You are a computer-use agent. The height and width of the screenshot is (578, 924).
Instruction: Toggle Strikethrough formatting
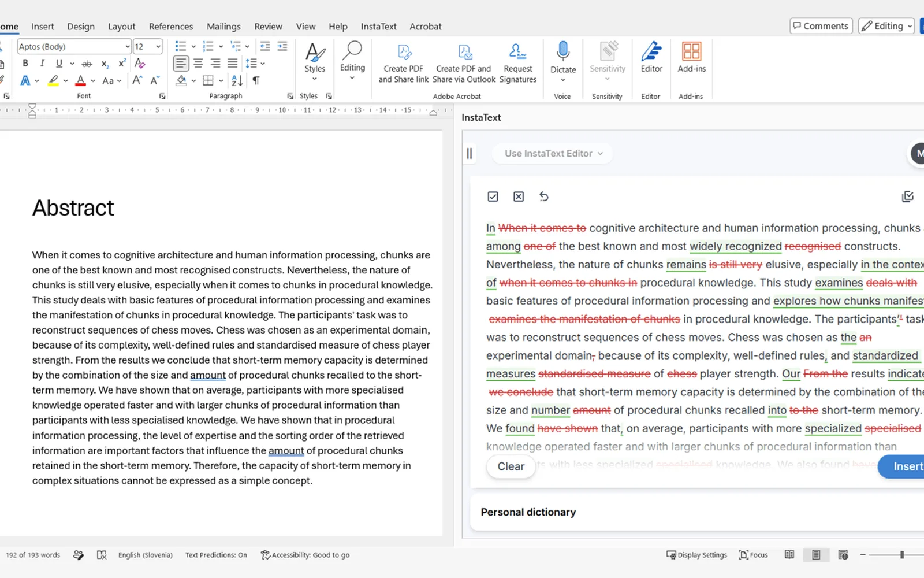[87, 64]
